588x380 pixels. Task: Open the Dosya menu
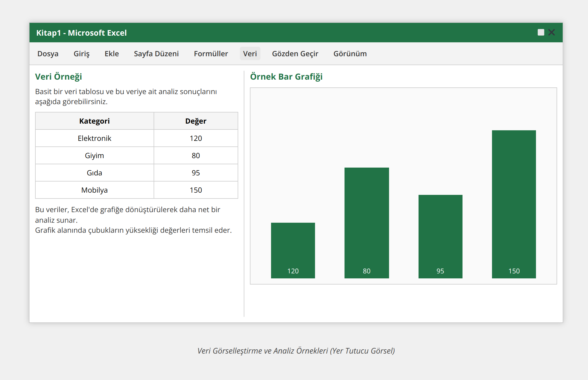pyautogui.click(x=48, y=53)
